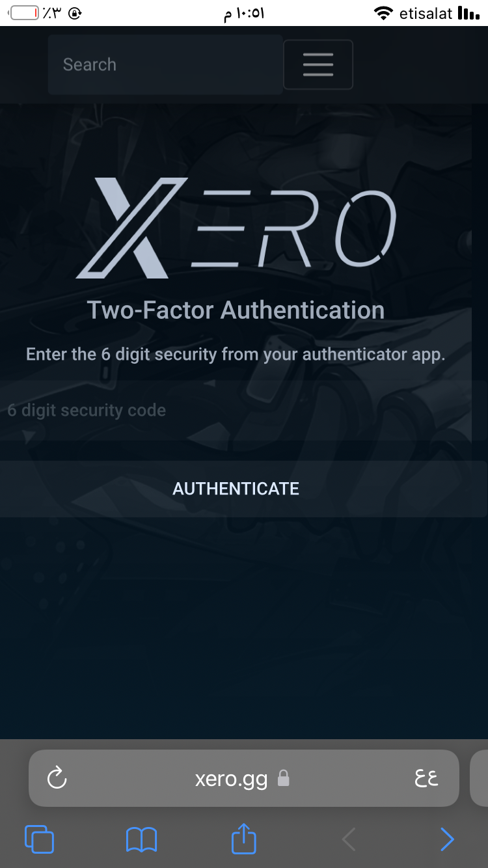488x868 pixels.
Task: Open the share sheet icon
Action: pyautogui.click(x=244, y=838)
